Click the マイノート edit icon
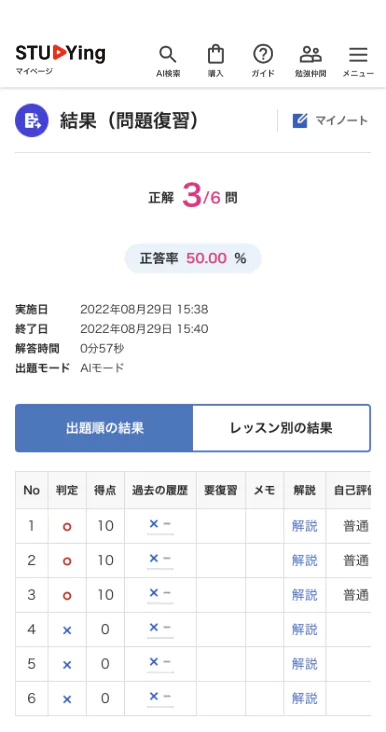Image resolution: width=386 pixels, height=732 pixels. click(300, 120)
